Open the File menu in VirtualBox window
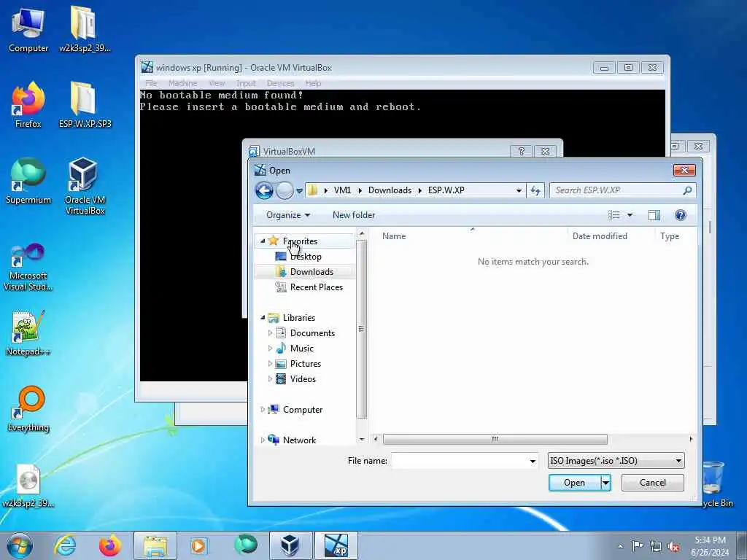This screenshot has width=747, height=560. tap(151, 83)
